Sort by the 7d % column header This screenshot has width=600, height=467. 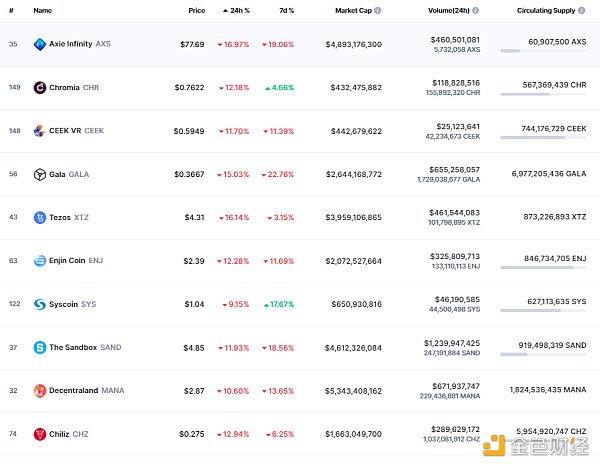286,11
